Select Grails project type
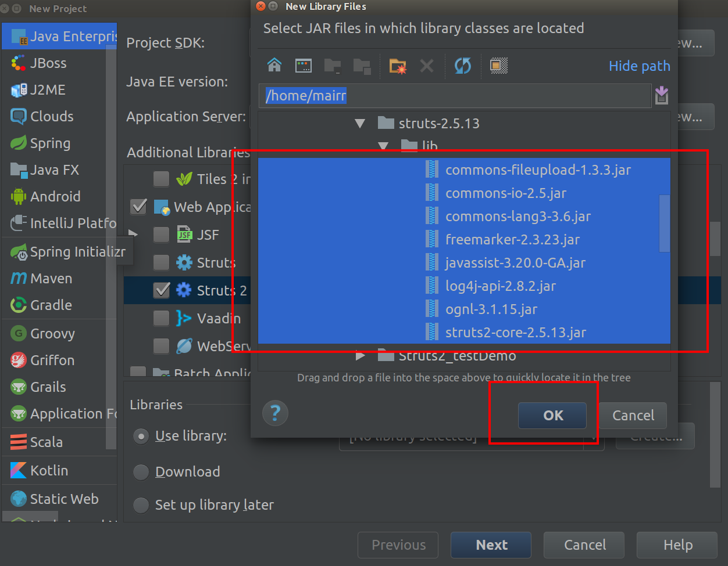The width and height of the screenshot is (728, 566). (59, 387)
